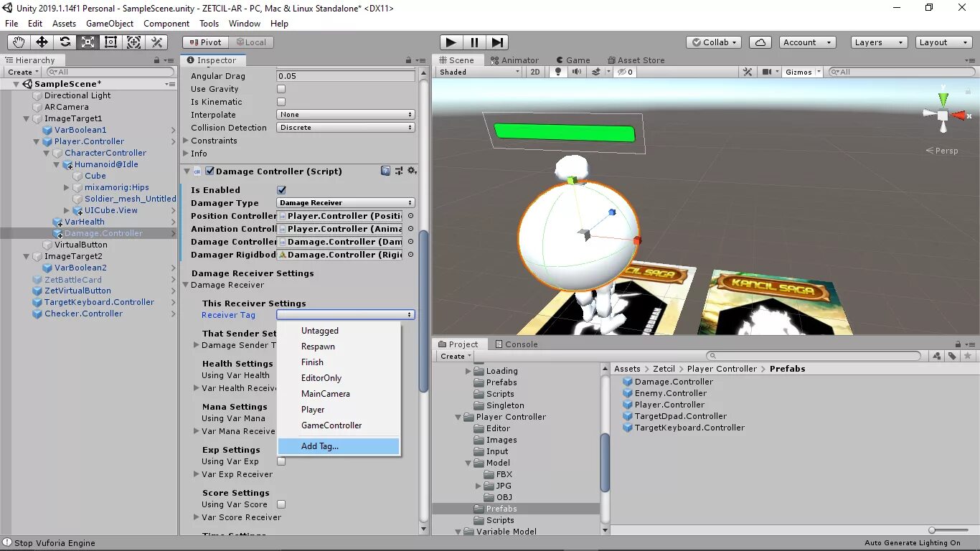Click the Angular Drag value field

tap(346, 76)
